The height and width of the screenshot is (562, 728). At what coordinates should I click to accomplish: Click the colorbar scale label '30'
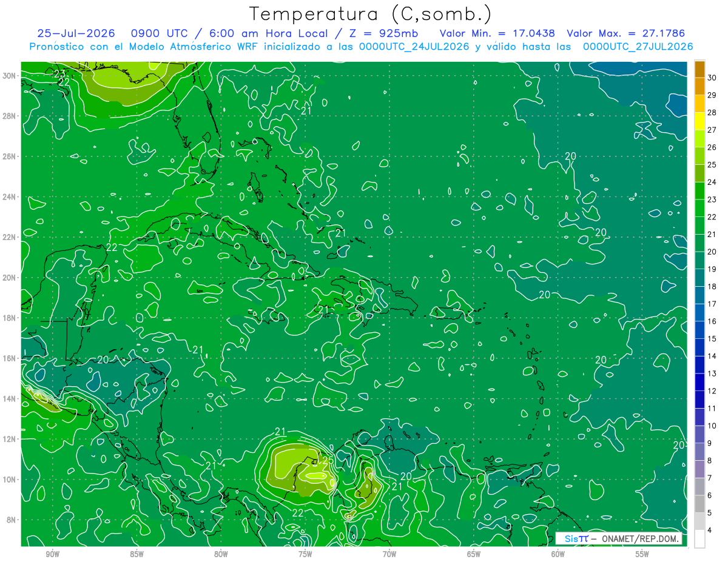click(x=712, y=78)
